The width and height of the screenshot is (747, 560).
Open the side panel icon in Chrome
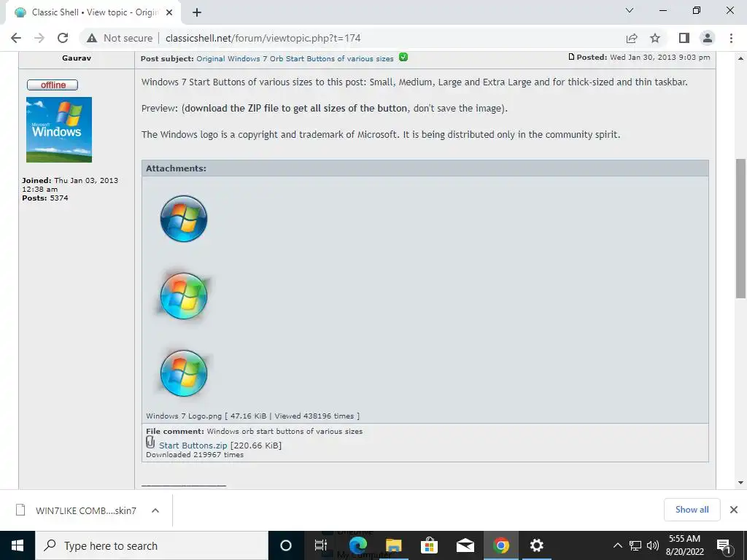[684, 38]
